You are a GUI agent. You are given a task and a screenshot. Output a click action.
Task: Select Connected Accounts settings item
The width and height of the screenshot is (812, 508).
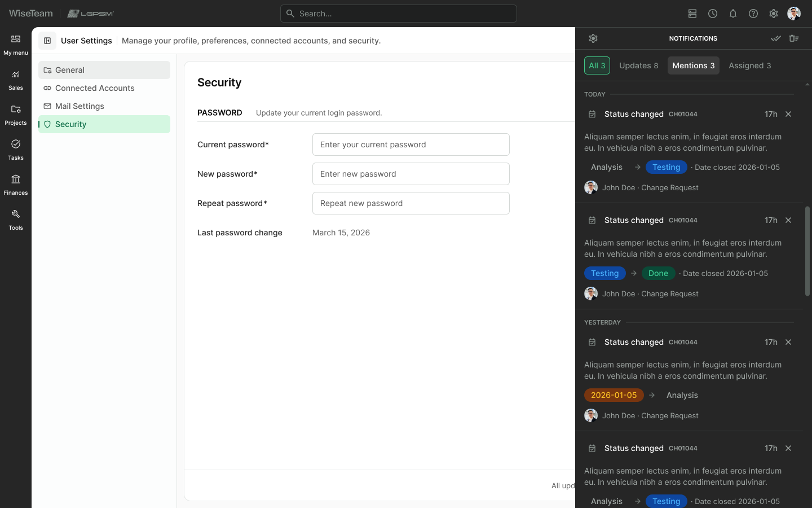click(104, 88)
